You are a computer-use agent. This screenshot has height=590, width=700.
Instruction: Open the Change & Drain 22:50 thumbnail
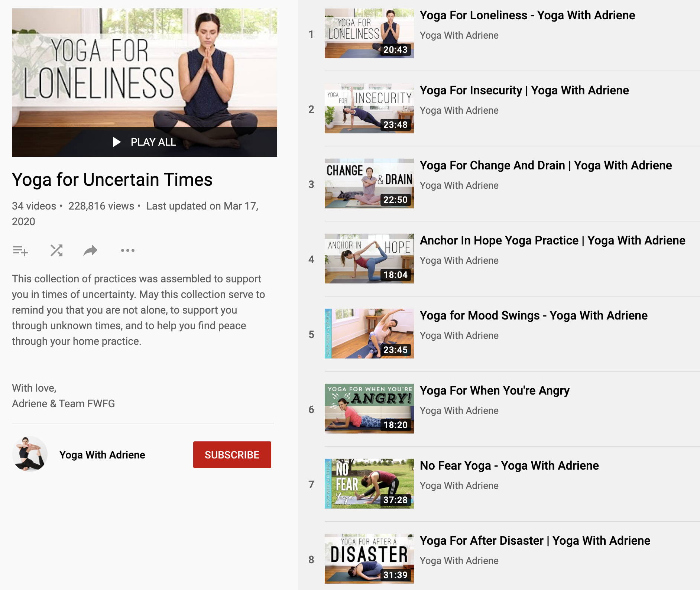(369, 184)
